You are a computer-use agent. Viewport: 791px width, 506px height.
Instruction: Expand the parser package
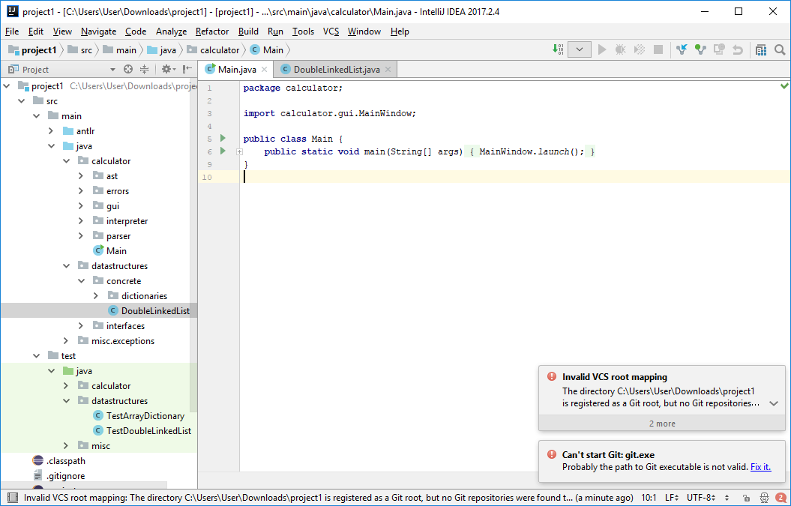click(81, 236)
